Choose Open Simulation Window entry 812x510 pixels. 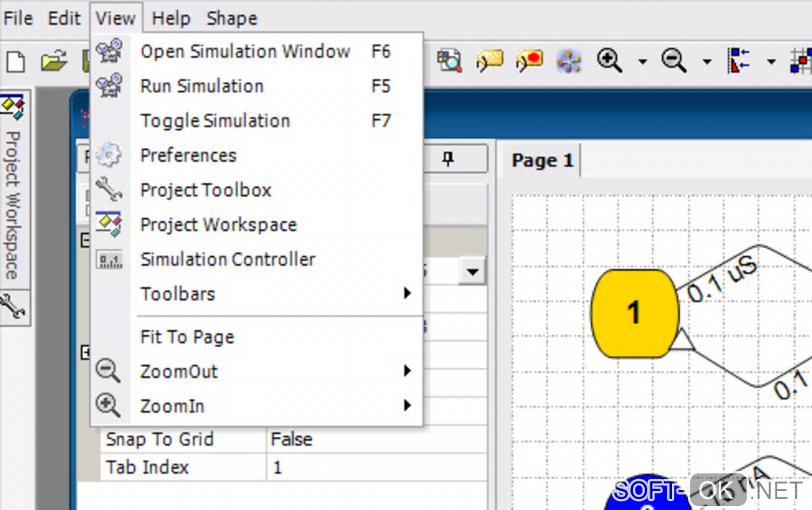tap(257, 51)
